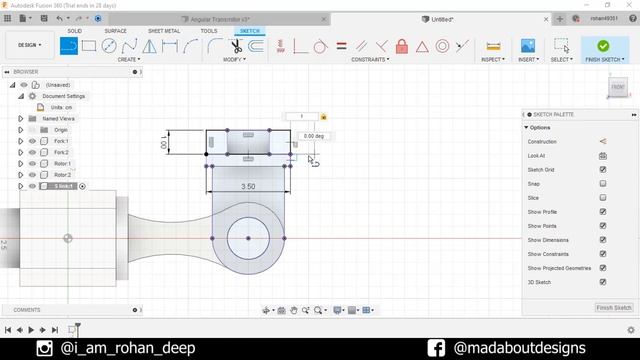Screen dimensions: 640x360
Task: Open the DESIGN workspace dropdown
Action: (29, 45)
